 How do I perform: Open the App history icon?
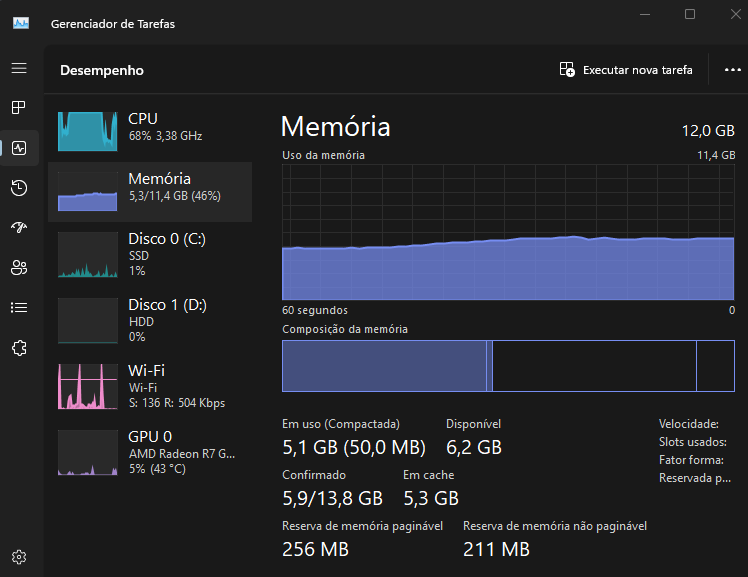pos(19,188)
